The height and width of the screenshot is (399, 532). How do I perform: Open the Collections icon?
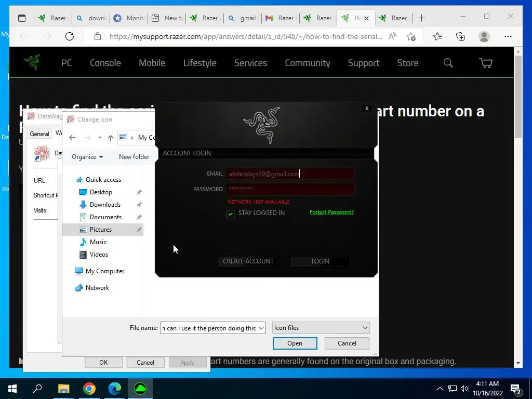460,36
